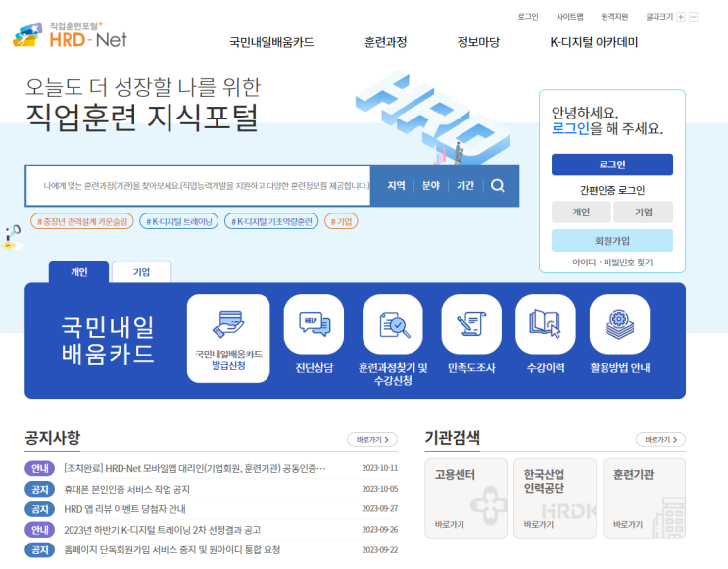Open the 훈련과정 main menu

tap(385, 42)
